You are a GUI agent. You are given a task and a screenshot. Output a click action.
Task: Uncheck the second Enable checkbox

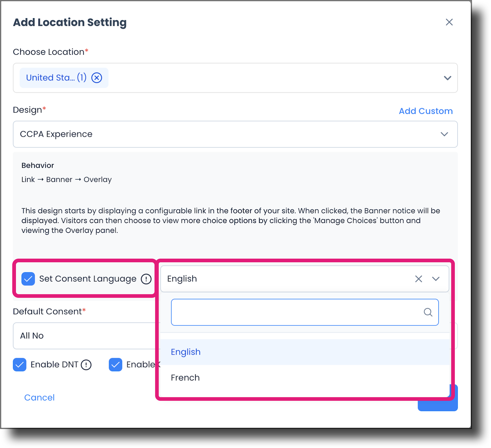click(x=115, y=365)
